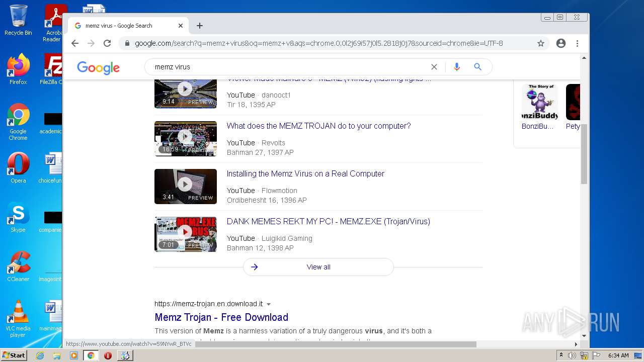Open Opera desktop shortcut

(x=18, y=167)
